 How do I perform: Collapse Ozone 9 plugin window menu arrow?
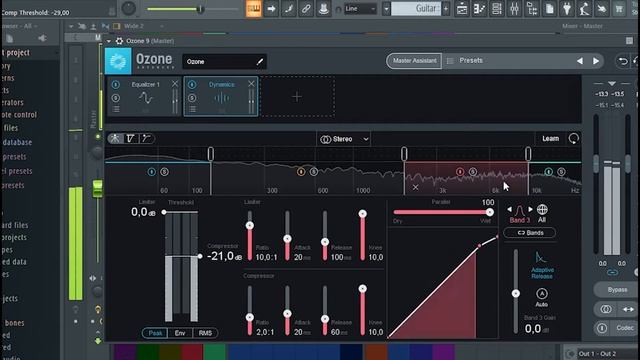point(109,41)
